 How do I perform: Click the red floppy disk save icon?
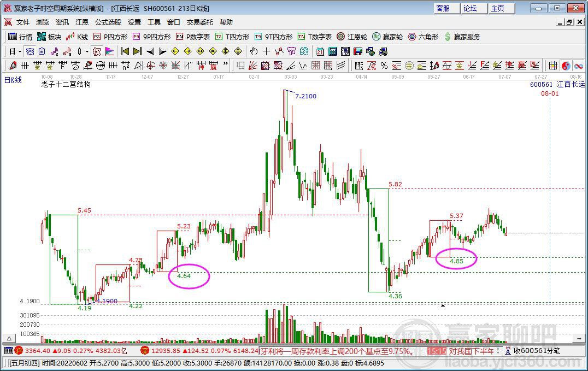(x=358, y=51)
